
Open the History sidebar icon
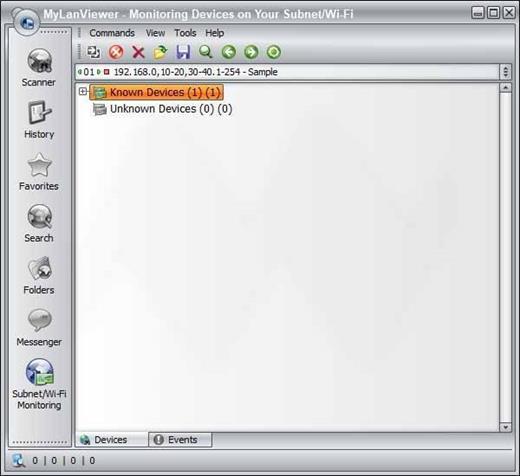click(39, 113)
